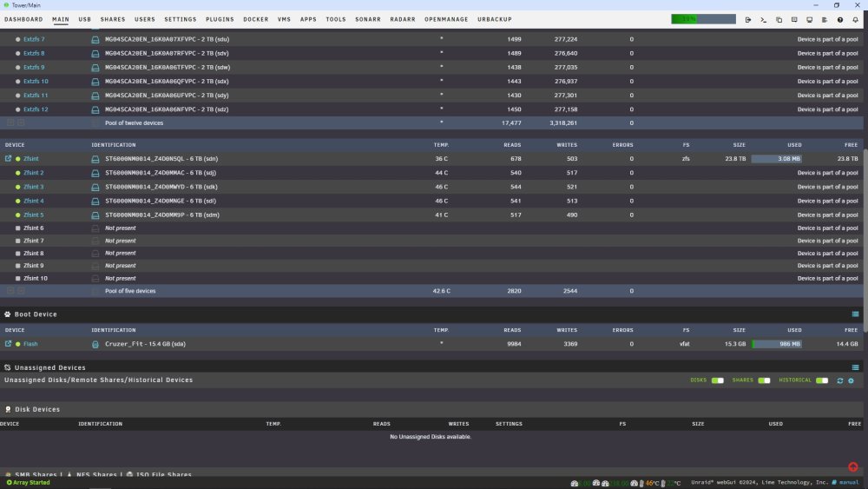Open the DASHBOARD tab
Screen dimensions: 868x489
23,19
